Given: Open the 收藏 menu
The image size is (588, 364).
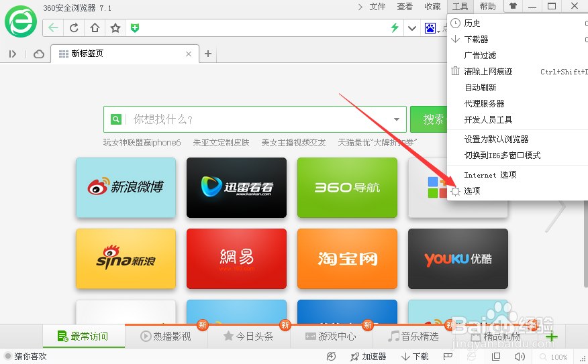Looking at the screenshot, I should coord(432,7).
